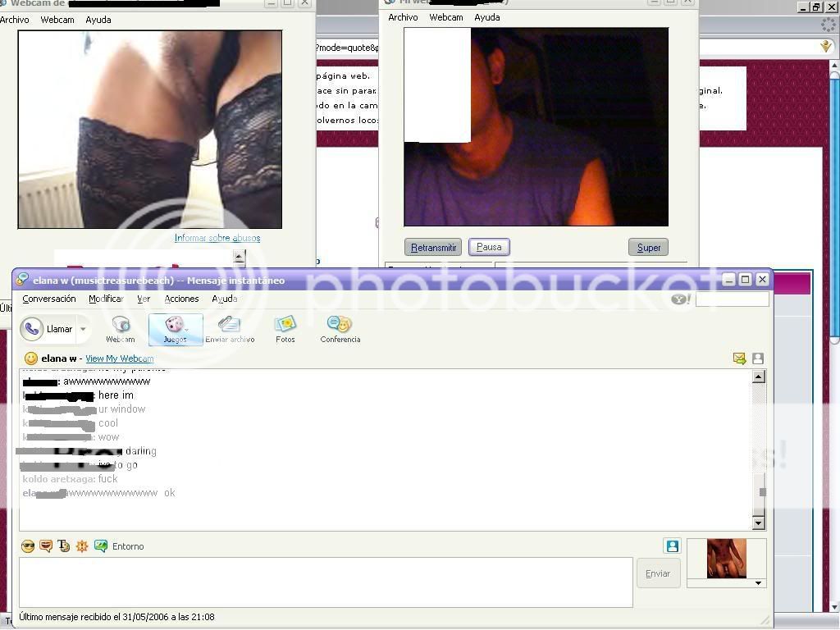The width and height of the screenshot is (840, 630).
Task: Open Llamar dropdown arrow options
Action: point(83,329)
